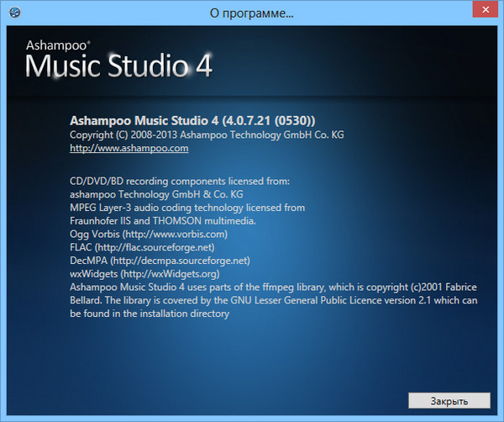The height and width of the screenshot is (422, 504).
Task: Click the Copyright 2008-2013 Ashampoo line
Action: pyautogui.click(x=207, y=135)
